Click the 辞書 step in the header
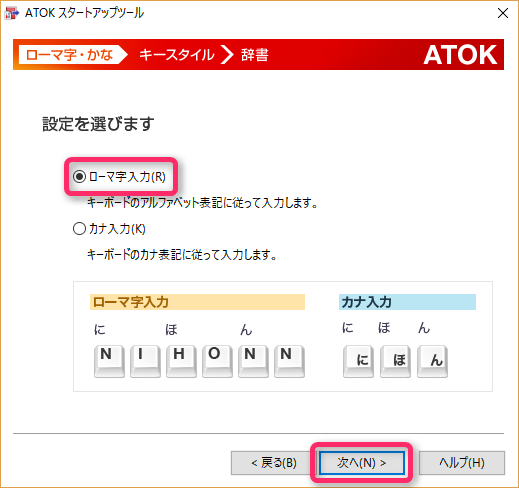The width and height of the screenshot is (519, 488). (255, 55)
